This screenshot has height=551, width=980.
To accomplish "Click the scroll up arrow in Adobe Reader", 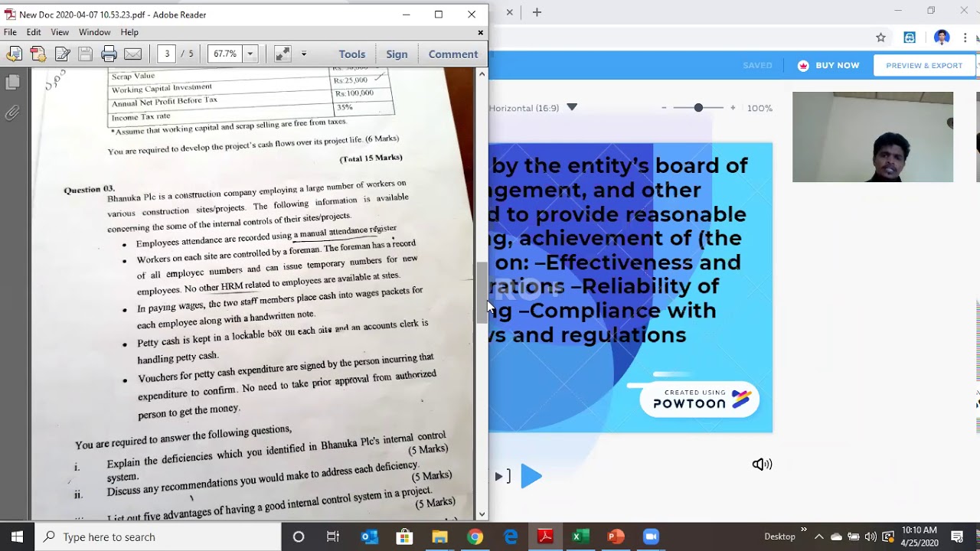I will [x=482, y=74].
